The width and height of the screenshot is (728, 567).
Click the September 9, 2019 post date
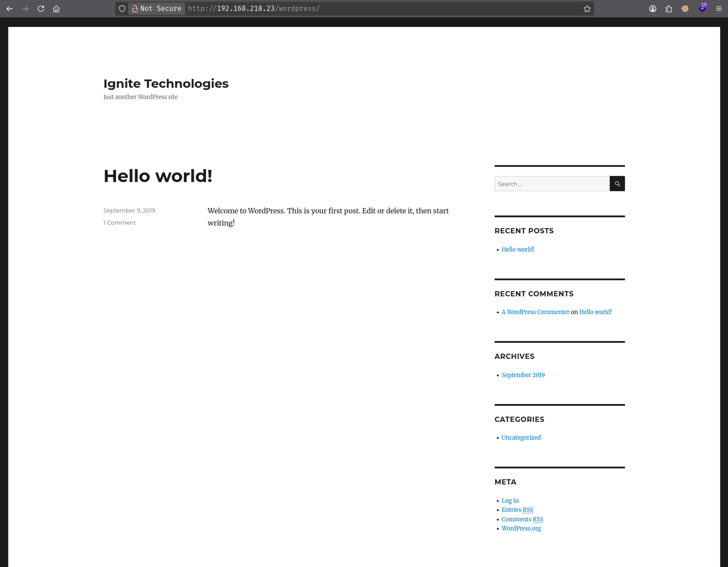[x=129, y=211]
